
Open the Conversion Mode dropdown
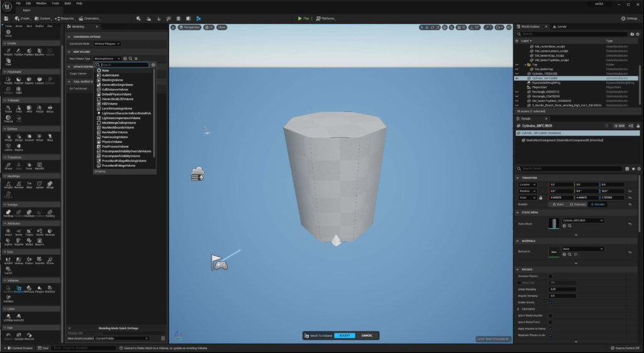pyautogui.click(x=107, y=43)
